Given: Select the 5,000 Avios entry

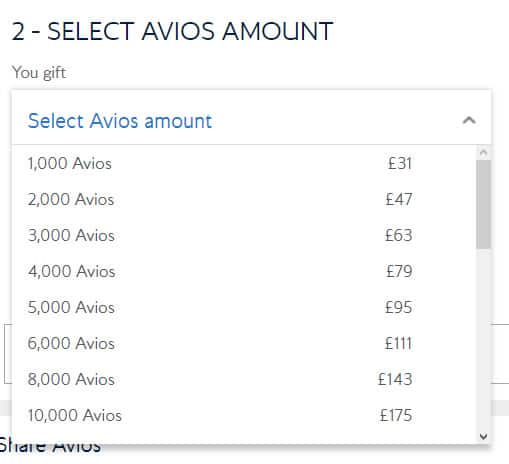Looking at the screenshot, I should point(244,307).
